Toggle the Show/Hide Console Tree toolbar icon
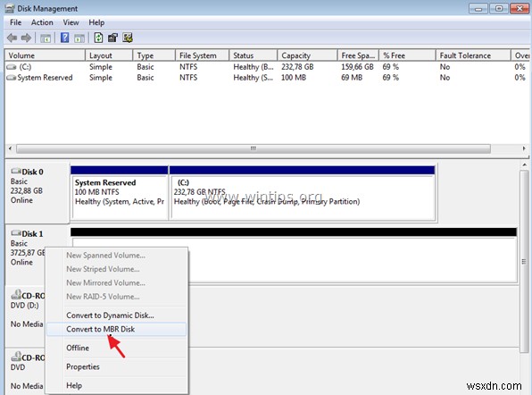 tap(46, 38)
